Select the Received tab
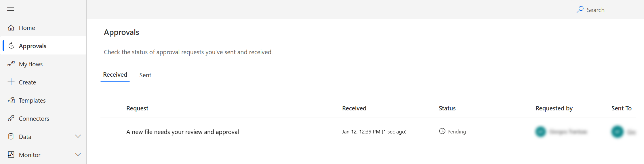The image size is (644, 164). point(115,75)
